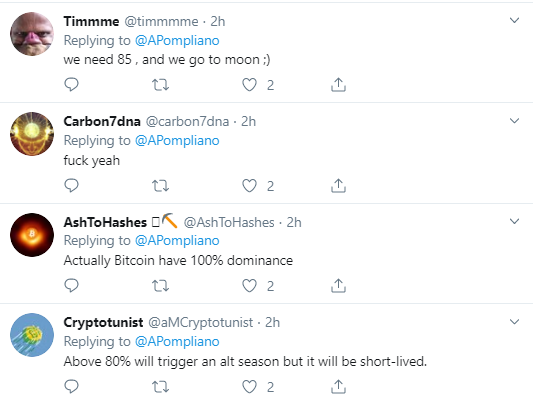The width and height of the screenshot is (533, 397).
Task: Expand options chevron on Carbon7dna's tweet
Action: pos(515,121)
